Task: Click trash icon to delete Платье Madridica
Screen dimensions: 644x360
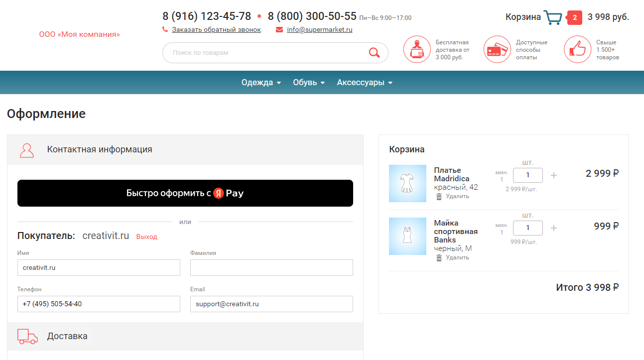Action: (x=439, y=197)
